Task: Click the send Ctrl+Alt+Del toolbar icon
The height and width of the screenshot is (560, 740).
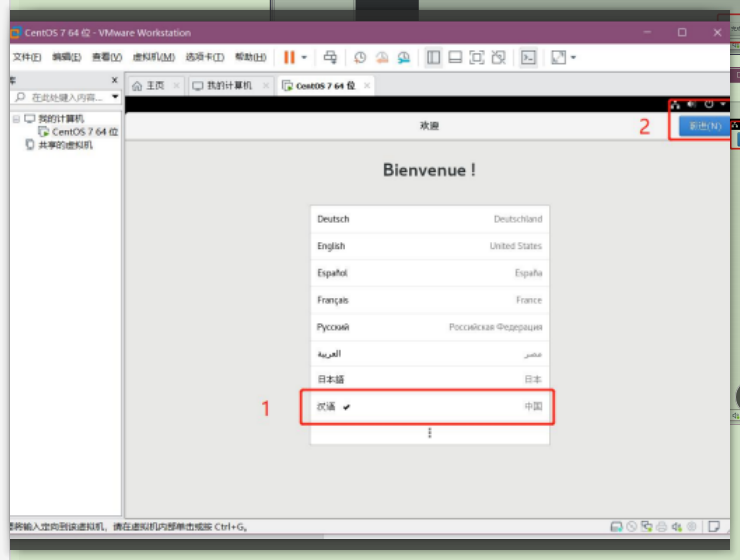Action: (330, 57)
